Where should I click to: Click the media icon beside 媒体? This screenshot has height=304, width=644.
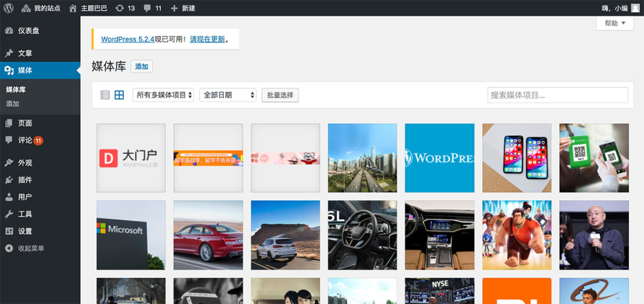(9, 70)
